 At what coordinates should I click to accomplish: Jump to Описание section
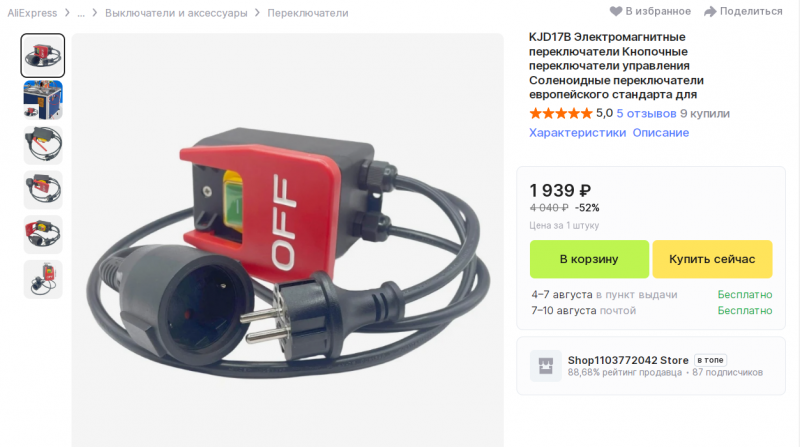(x=661, y=133)
